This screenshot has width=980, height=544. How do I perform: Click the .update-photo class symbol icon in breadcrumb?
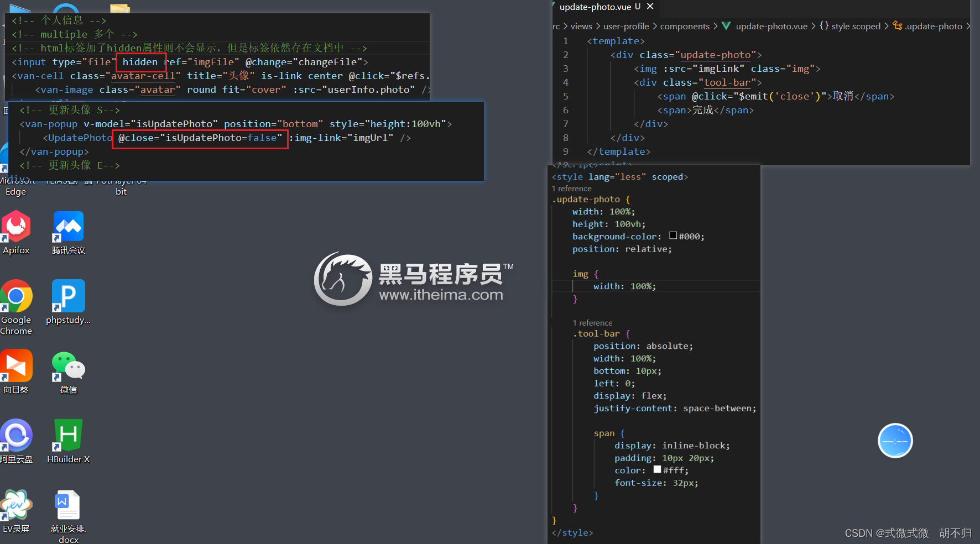coord(897,26)
